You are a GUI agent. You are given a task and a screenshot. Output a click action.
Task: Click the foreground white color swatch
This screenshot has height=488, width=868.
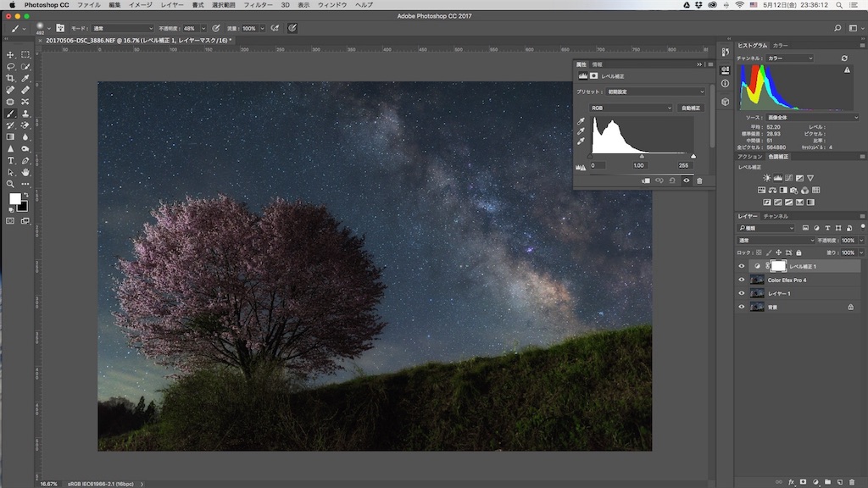pyautogui.click(x=14, y=198)
